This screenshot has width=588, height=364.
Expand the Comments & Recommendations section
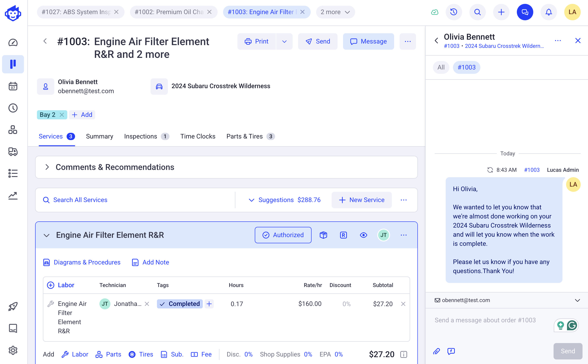pyautogui.click(x=47, y=167)
